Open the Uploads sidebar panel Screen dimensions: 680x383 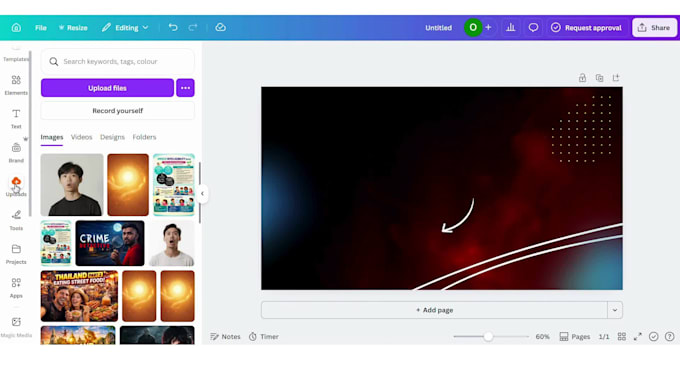point(16,187)
